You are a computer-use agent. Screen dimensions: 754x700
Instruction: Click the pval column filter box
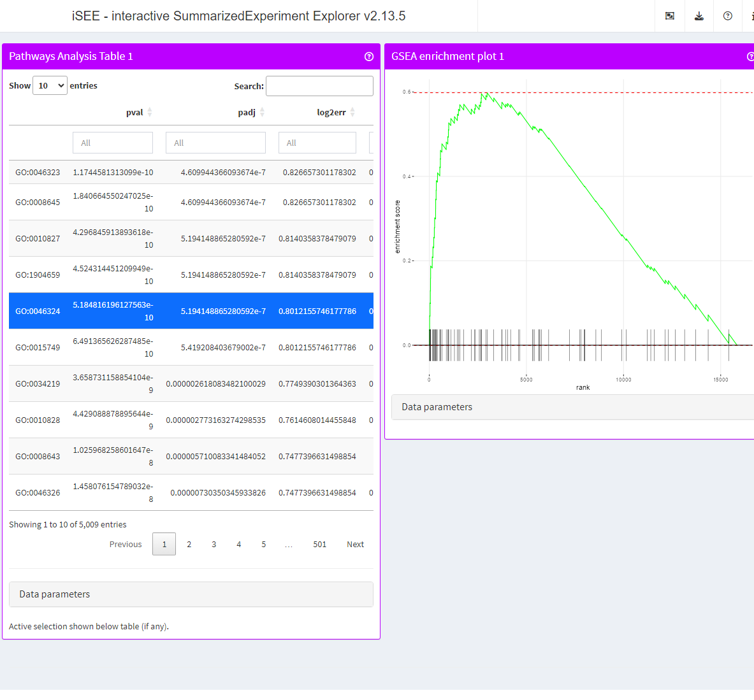click(x=113, y=143)
